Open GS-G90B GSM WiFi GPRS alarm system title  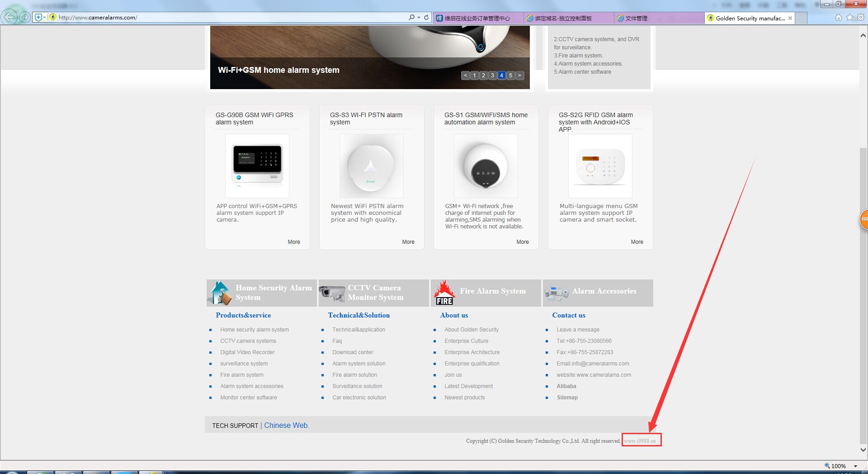pos(255,118)
